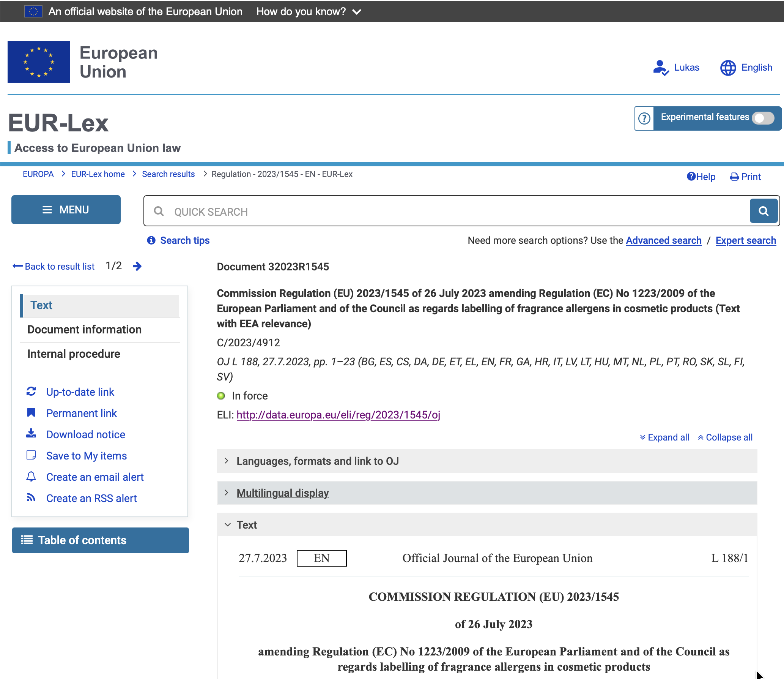
Task: Click the Up-to-date link refresh icon
Action: [31, 392]
